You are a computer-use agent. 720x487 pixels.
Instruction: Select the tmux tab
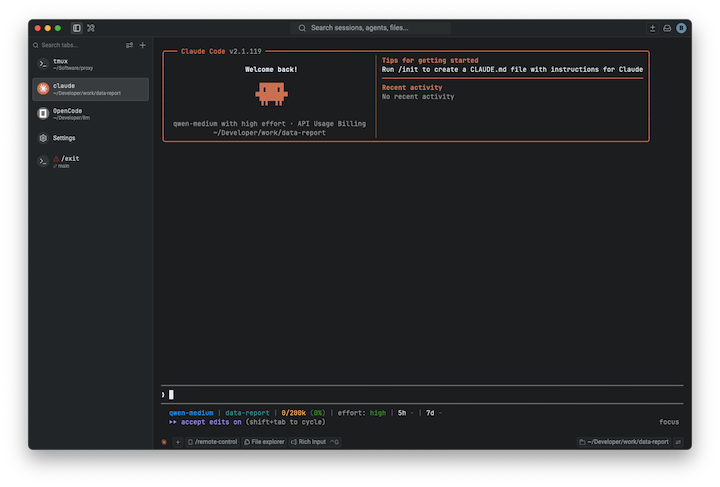[90, 64]
